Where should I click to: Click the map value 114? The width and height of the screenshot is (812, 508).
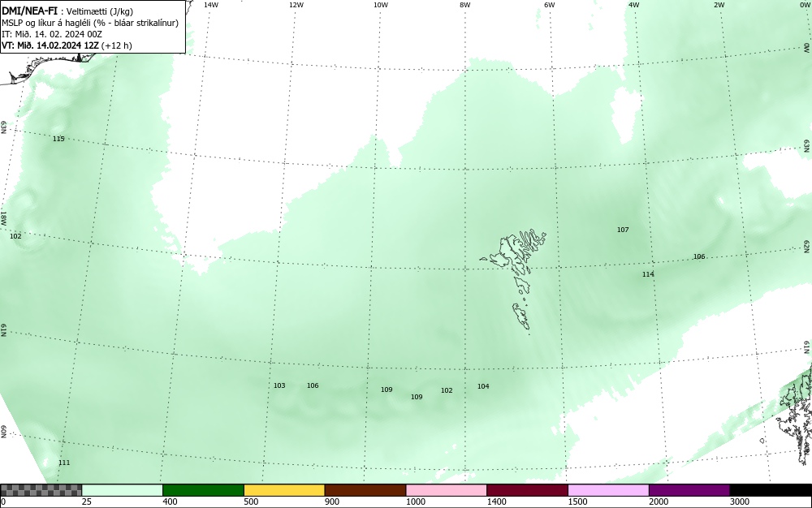coord(648,274)
